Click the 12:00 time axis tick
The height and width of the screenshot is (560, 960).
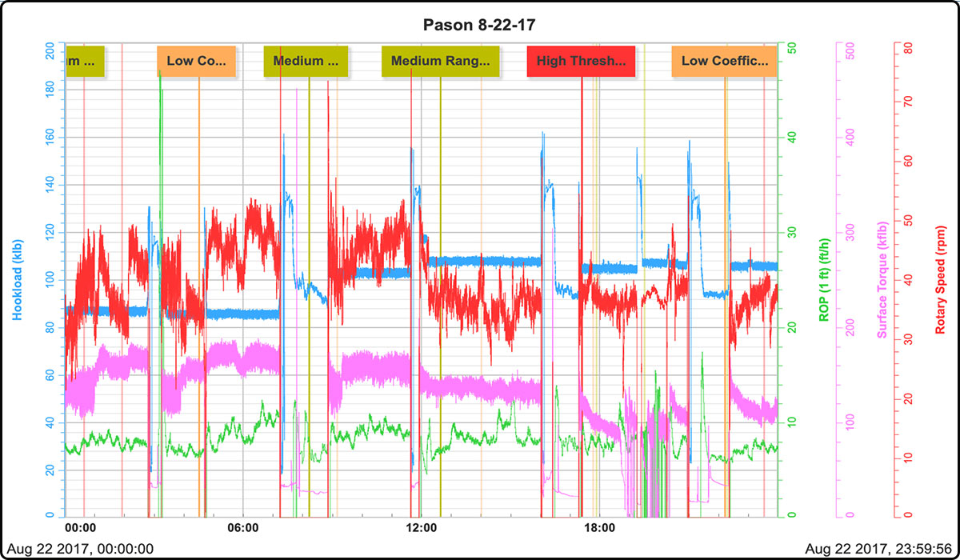pyautogui.click(x=421, y=528)
